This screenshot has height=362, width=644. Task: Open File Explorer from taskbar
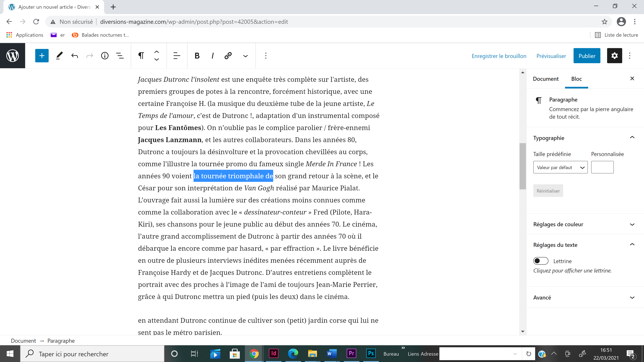pos(312,353)
